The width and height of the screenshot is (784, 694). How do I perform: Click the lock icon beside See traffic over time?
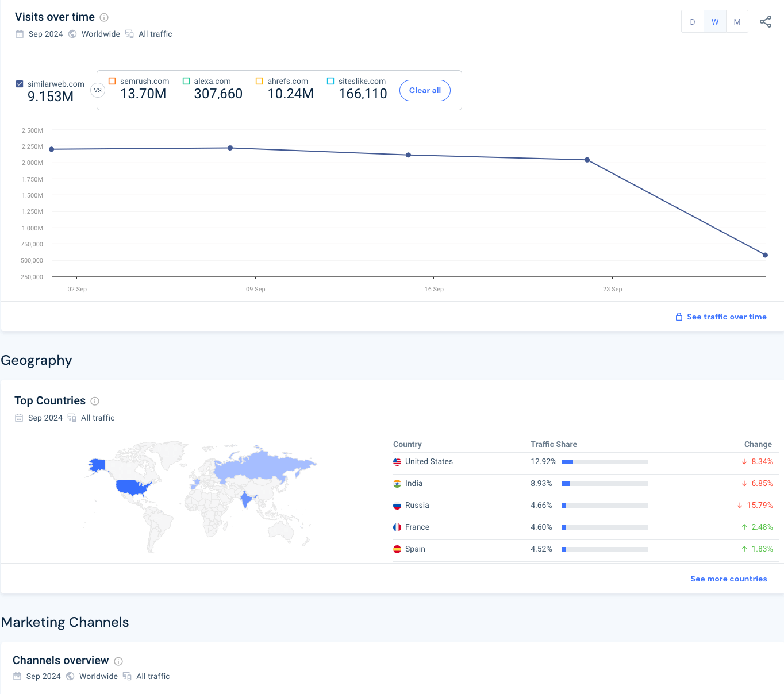pos(679,317)
